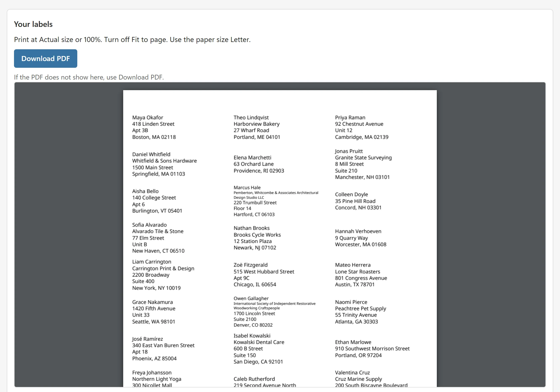Select the 'Your labels' heading
This screenshot has width=560, height=392.
coord(33,24)
